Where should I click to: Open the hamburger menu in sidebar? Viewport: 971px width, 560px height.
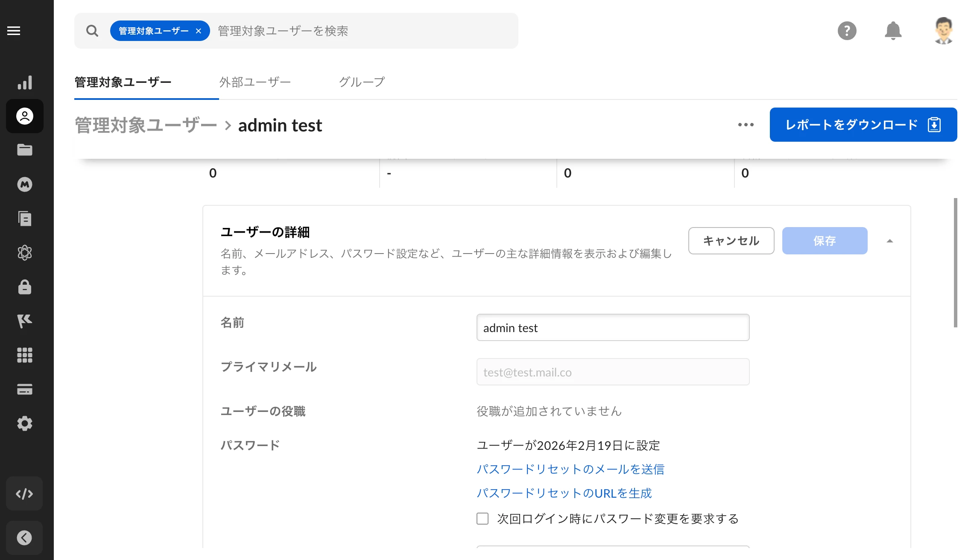[14, 31]
